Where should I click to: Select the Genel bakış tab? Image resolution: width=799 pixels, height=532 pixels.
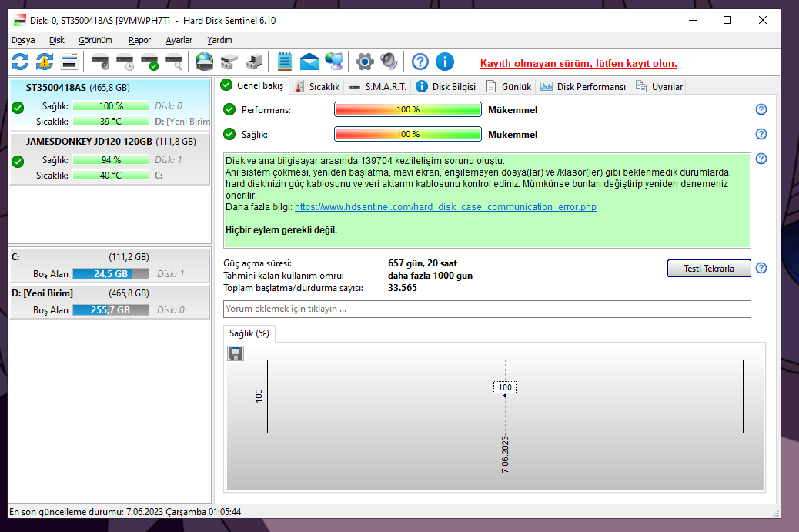point(252,85)
